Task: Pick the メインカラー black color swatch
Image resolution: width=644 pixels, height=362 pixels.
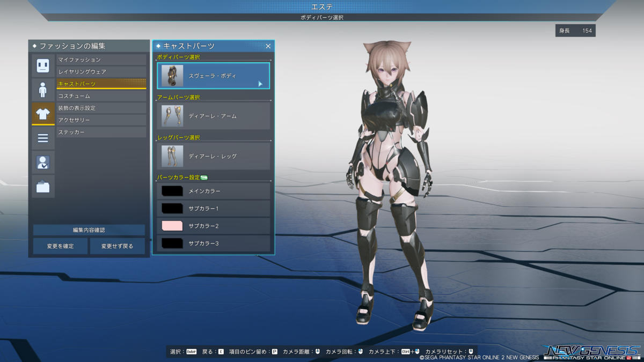Action: 172,191
